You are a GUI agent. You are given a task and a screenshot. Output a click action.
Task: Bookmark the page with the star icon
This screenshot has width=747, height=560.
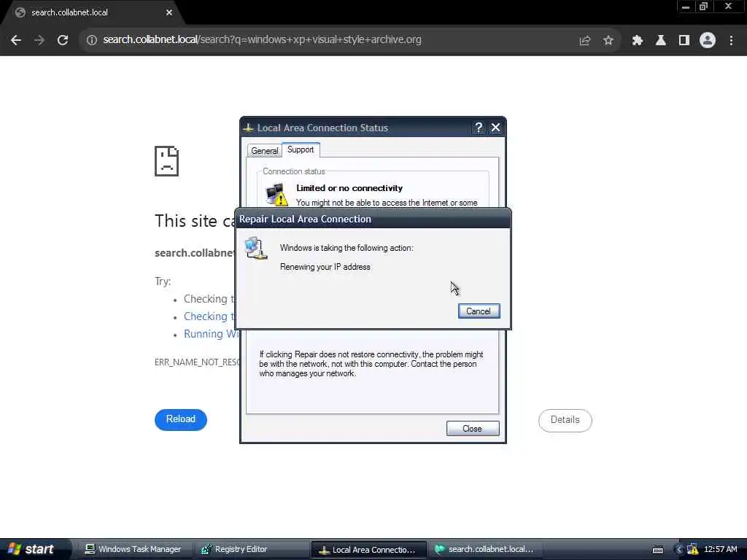click(x=608, y=41)
